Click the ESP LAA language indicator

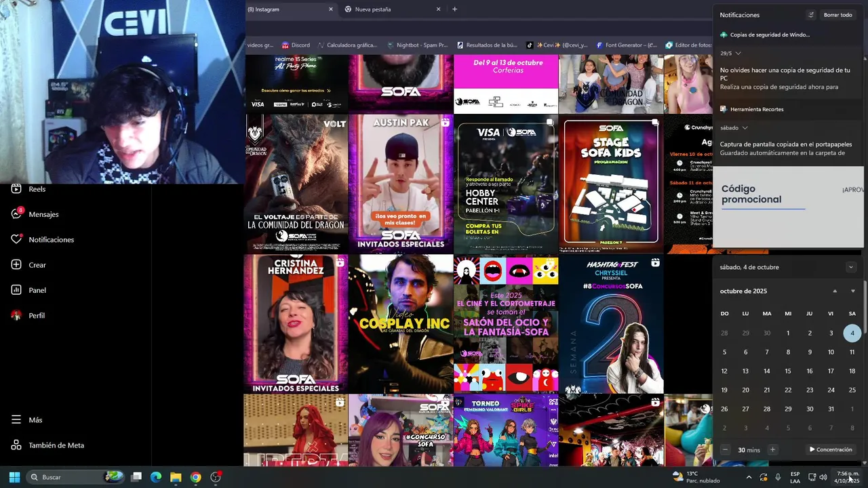click(x=795, y=477)
